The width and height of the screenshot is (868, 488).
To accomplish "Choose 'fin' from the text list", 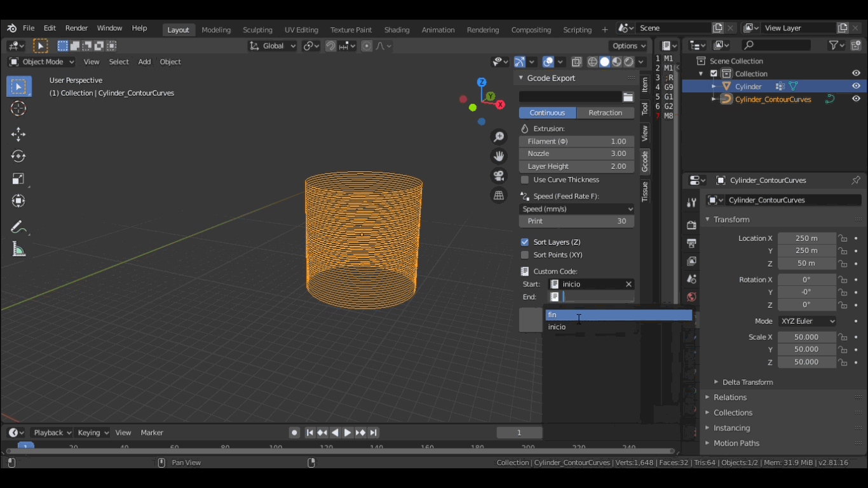I will (618, 315).
